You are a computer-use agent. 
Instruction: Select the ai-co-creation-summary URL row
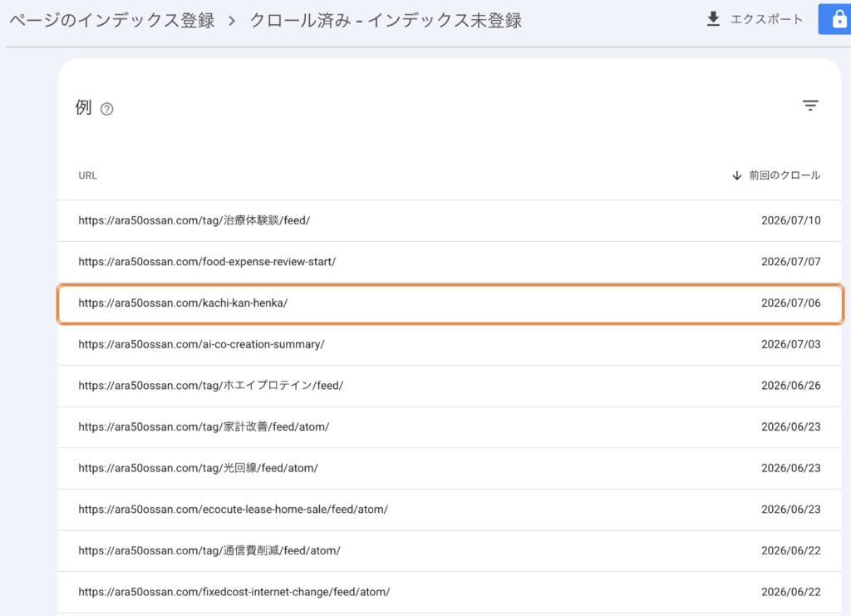click(x=450, y=344)
